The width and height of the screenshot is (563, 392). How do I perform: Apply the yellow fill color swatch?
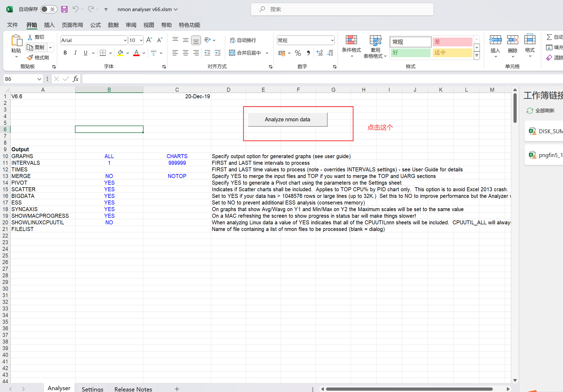click(x=120, y=53)
